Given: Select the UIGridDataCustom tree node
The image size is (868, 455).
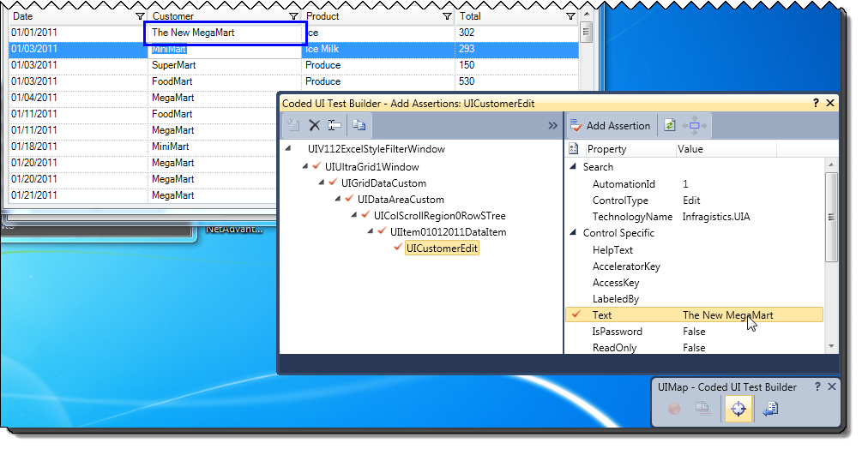Looking at the screenshot, I should pyautogui.click(x=383, y=183).
